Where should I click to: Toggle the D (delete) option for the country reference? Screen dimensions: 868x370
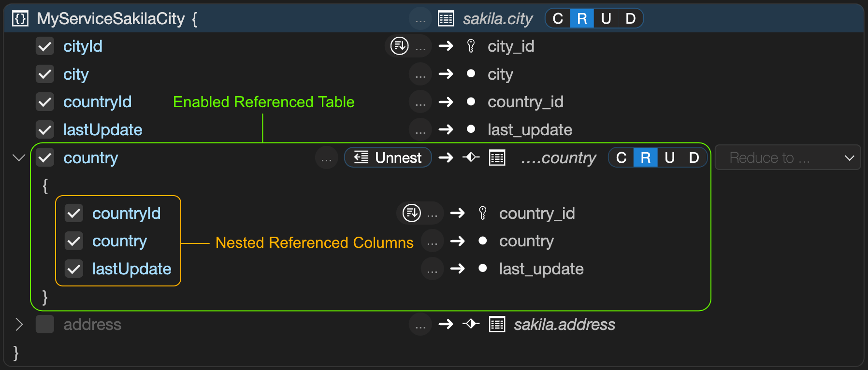point(694,157)
